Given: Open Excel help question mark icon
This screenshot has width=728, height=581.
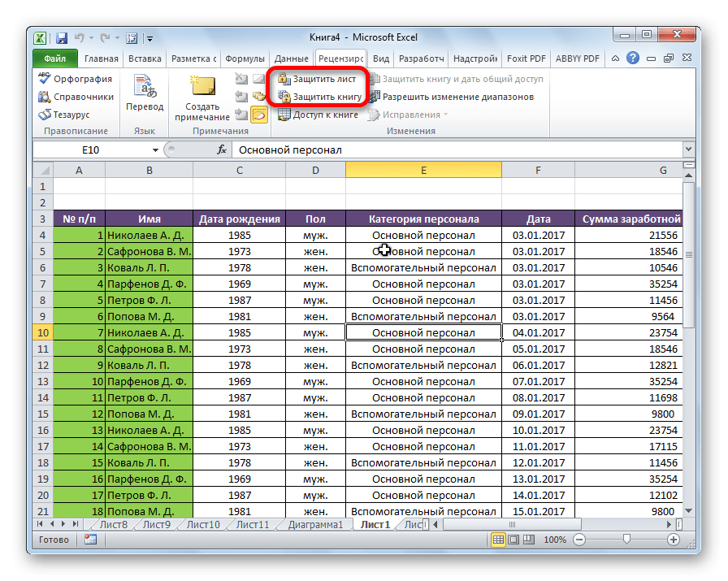Looking at the screenshot, I should [632, 58].
